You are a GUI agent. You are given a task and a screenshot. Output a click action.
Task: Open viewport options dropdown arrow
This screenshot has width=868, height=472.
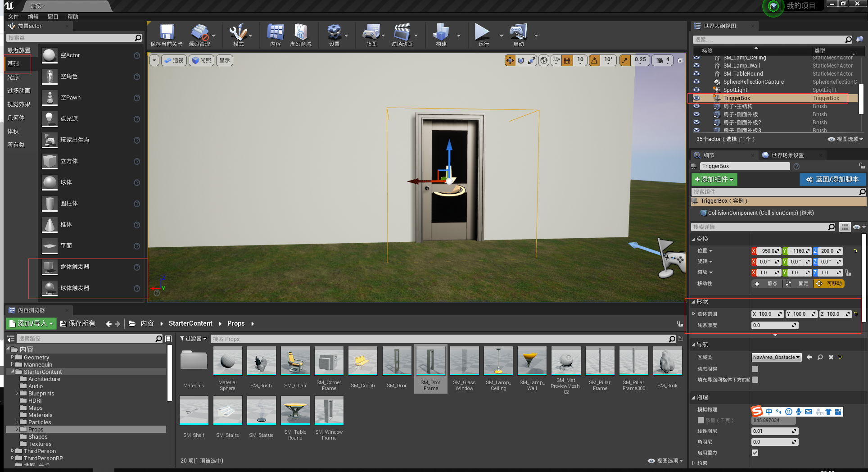point(154,60)
